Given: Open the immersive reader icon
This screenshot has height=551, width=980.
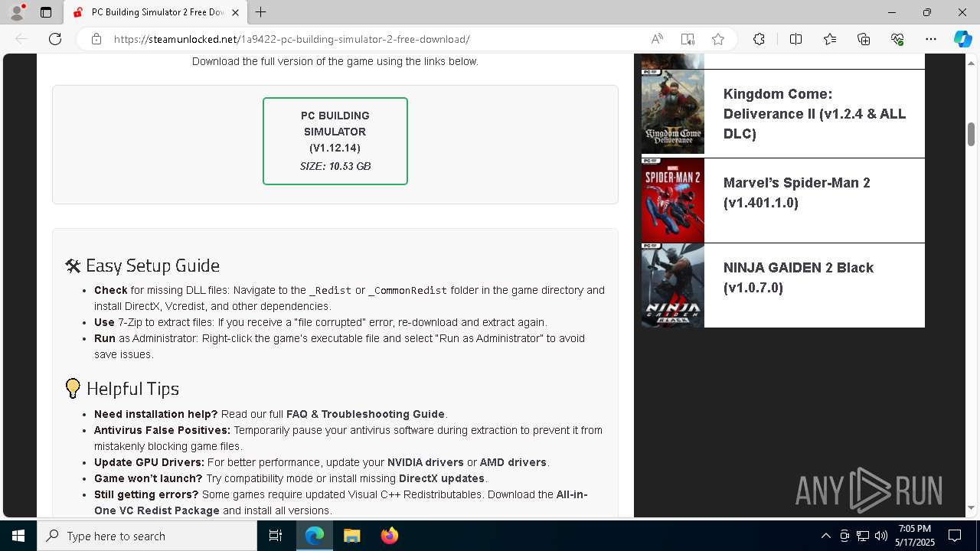Looking at the screenshot, I should click(x=688, y=39).
